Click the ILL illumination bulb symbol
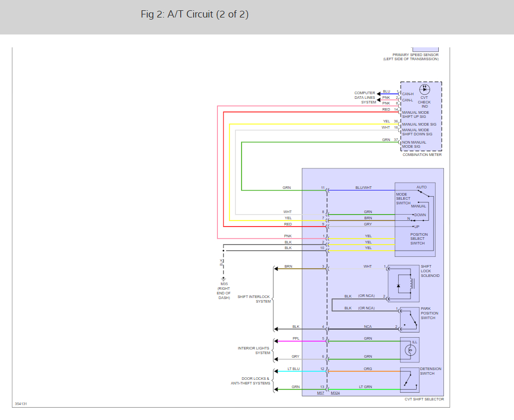514x420 pixels. [410, 350]
